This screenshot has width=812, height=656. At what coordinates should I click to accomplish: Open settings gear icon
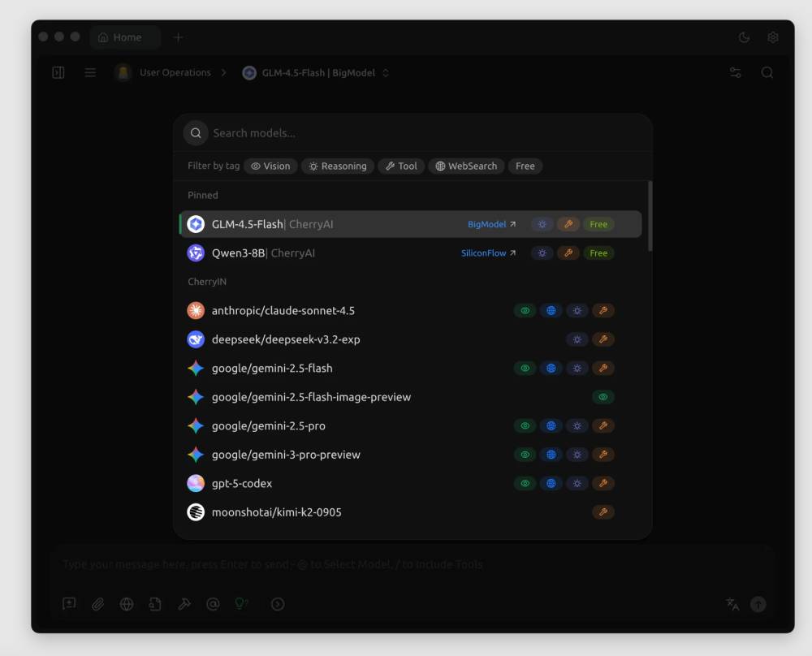[773, 37]
